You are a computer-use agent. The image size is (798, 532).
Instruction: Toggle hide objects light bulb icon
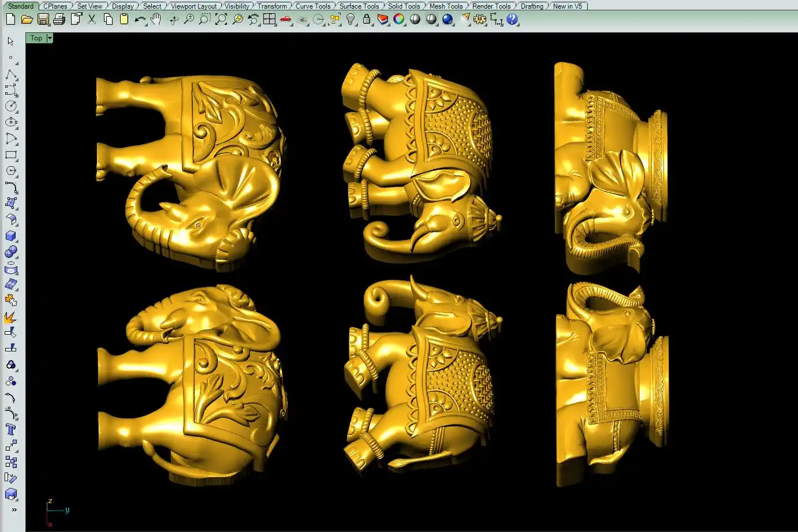(x=350, y=20)
